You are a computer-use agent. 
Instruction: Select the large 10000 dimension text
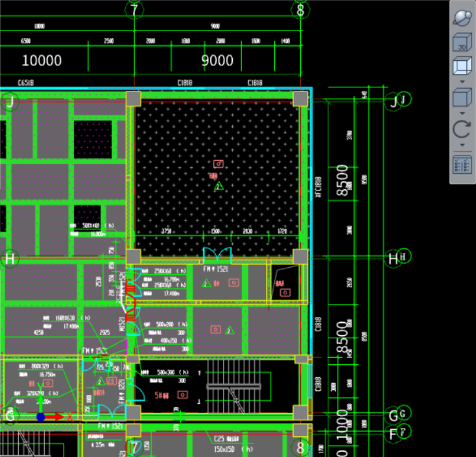[42, 60]
